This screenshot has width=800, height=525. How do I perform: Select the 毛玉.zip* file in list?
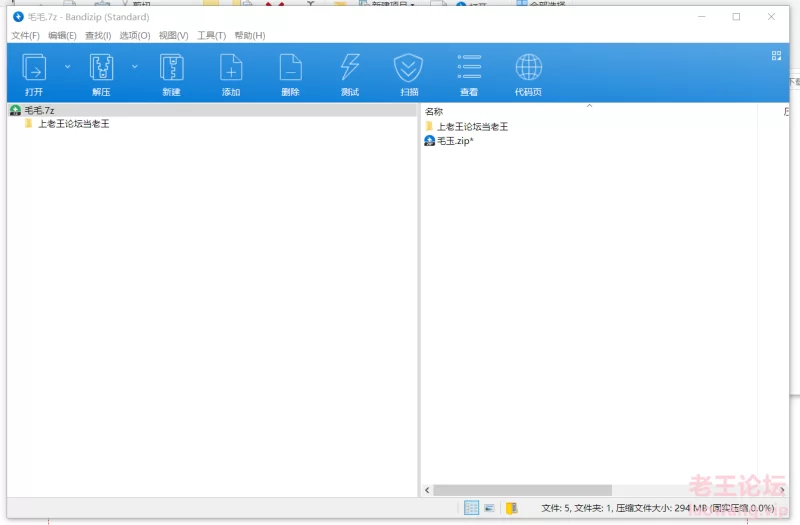[449, 141]
